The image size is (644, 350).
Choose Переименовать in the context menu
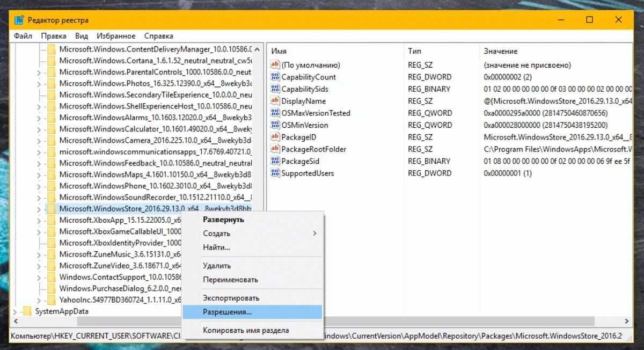coord(252,280)
